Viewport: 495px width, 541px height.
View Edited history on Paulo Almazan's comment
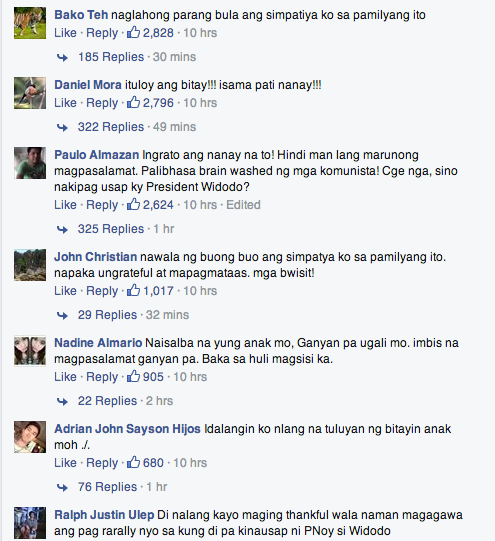point(243,205)
